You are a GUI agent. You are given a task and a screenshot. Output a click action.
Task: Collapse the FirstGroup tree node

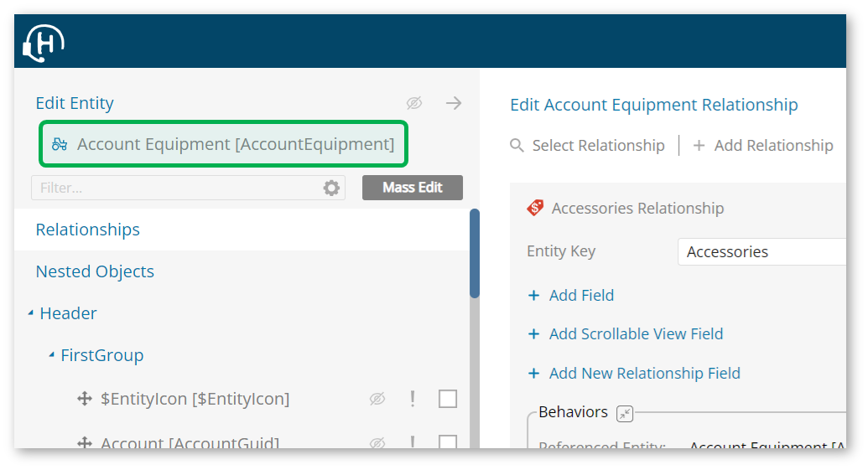(51, 355)
